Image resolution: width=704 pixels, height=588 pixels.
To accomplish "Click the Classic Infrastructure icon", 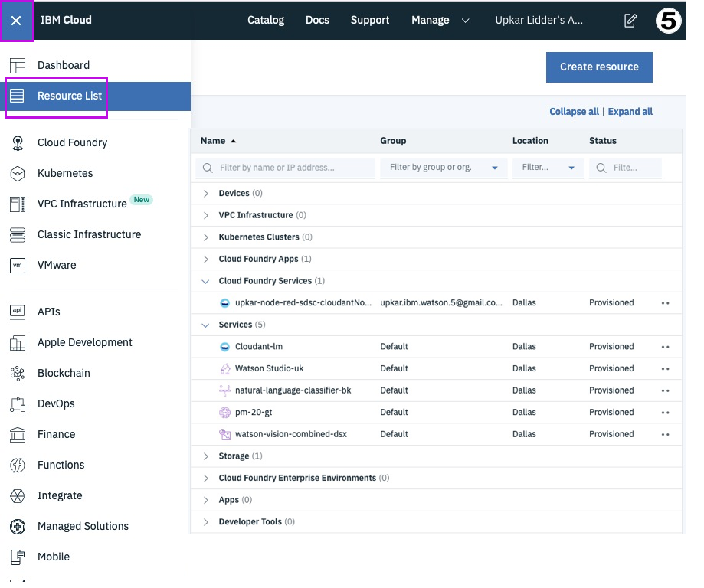I will [18, 235].
